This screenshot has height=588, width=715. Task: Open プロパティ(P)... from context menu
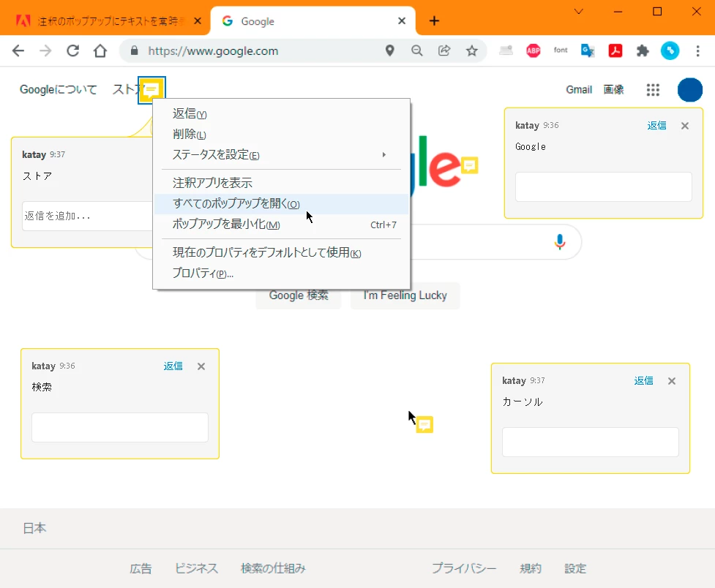point(281,273)
